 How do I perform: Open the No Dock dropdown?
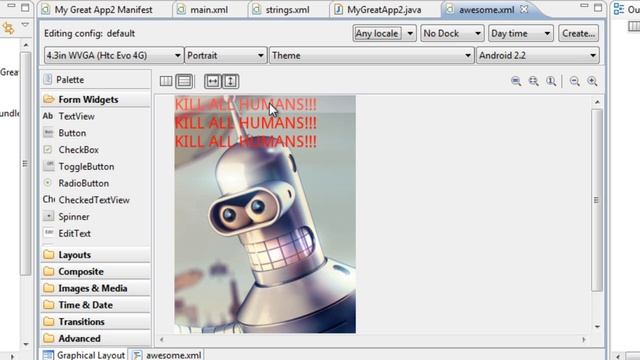(x=452, y=33)
